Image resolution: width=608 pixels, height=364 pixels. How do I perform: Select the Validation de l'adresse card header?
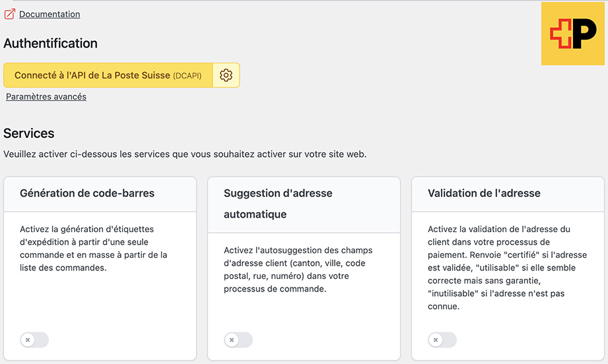coord(484,193)
